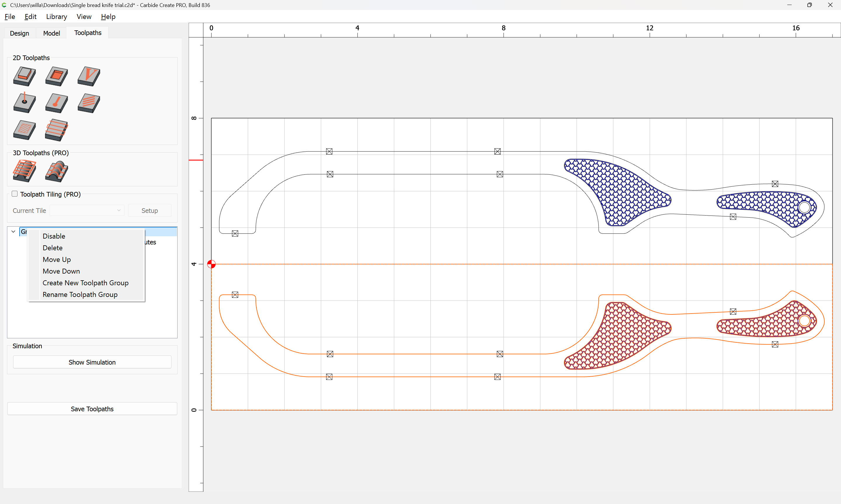This screenshot has width=841, height=504.
Task: Select the 3D Rough toolpath icon
Action: pyautogui.click(x=25, y=171)
